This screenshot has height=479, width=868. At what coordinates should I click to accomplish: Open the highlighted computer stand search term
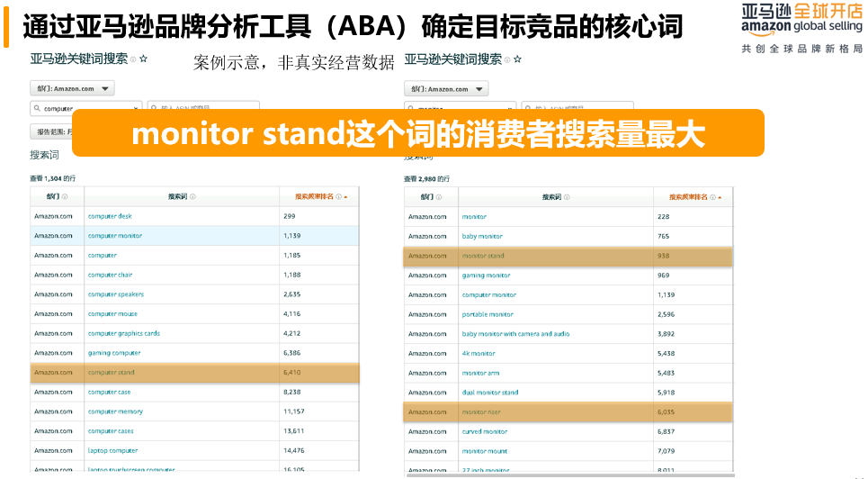point(111,373)
